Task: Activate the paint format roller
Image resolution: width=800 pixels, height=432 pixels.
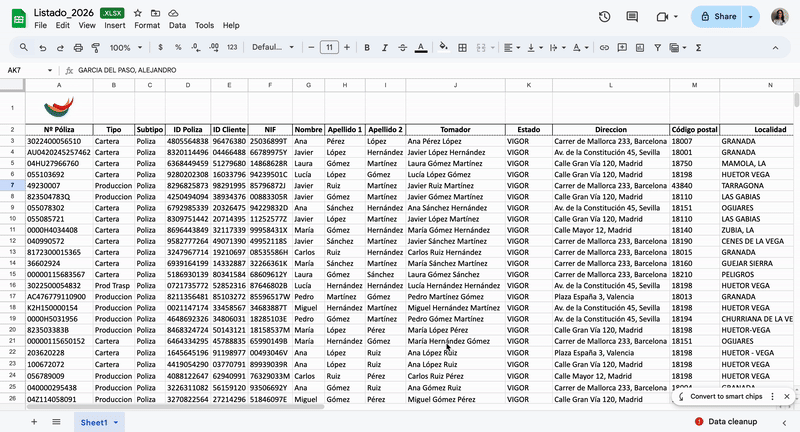Action: [95, 47]
